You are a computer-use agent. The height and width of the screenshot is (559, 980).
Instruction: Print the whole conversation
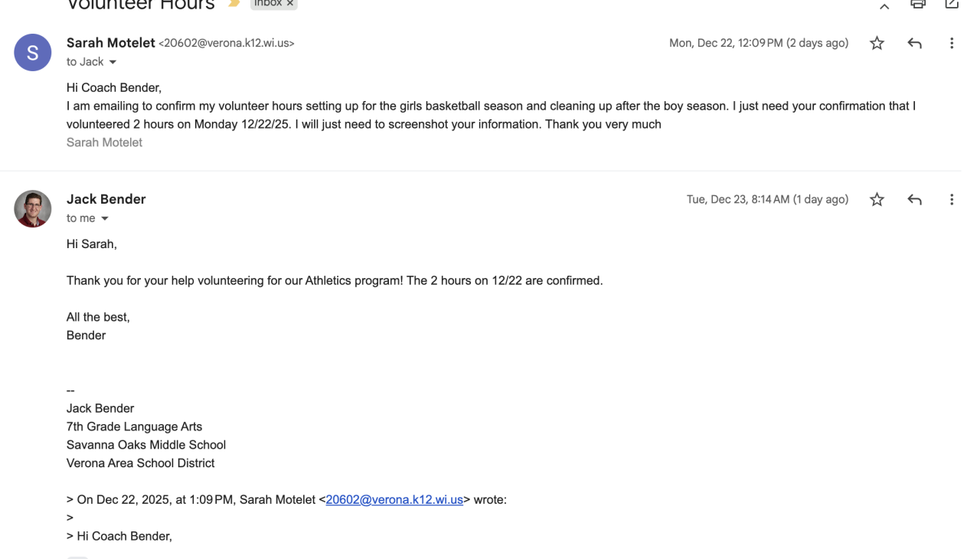[918, 5]
